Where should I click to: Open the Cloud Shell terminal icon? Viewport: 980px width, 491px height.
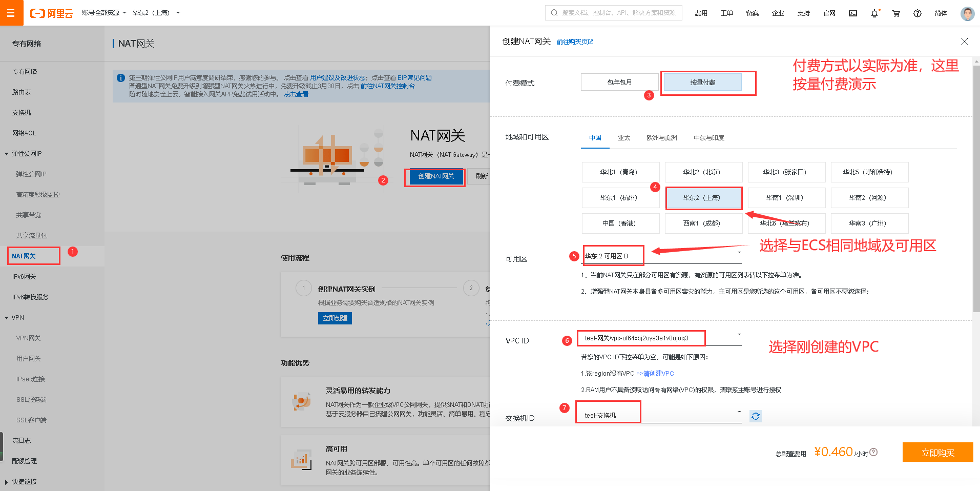tap(853, 13)
